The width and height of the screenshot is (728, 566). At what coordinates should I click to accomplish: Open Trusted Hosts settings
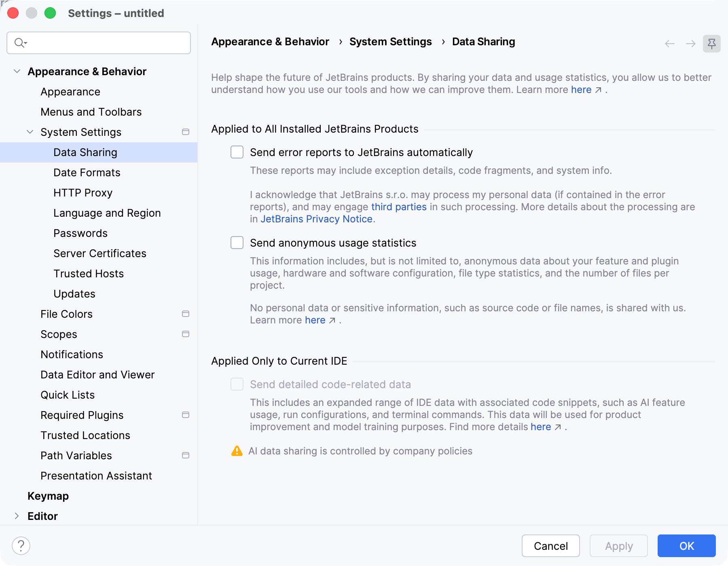point(89,274)
